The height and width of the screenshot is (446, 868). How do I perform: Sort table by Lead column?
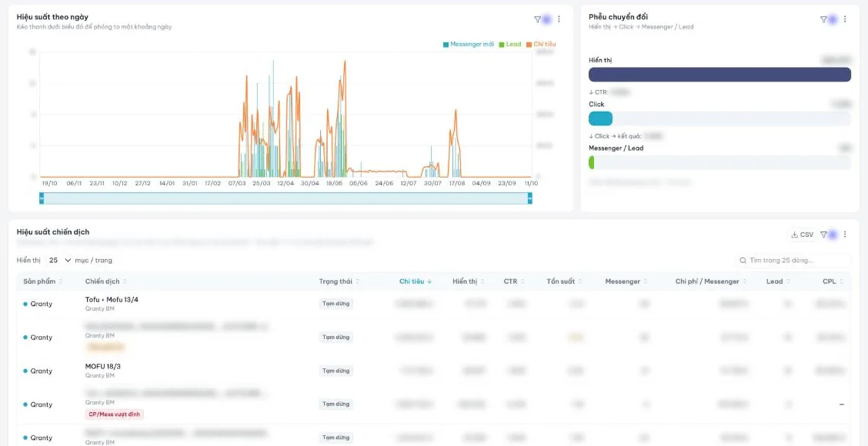click(778, 281)
